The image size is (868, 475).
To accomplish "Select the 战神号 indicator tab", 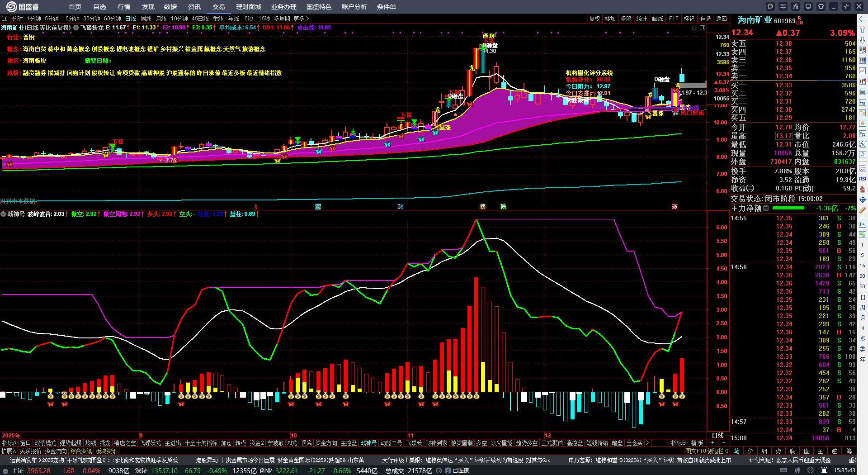I will point(368,443).
